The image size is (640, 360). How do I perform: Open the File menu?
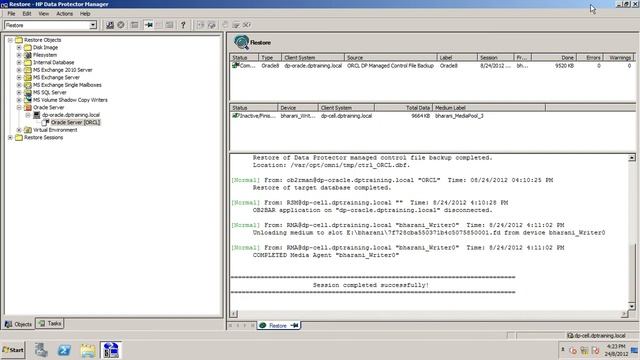point(11,13)
